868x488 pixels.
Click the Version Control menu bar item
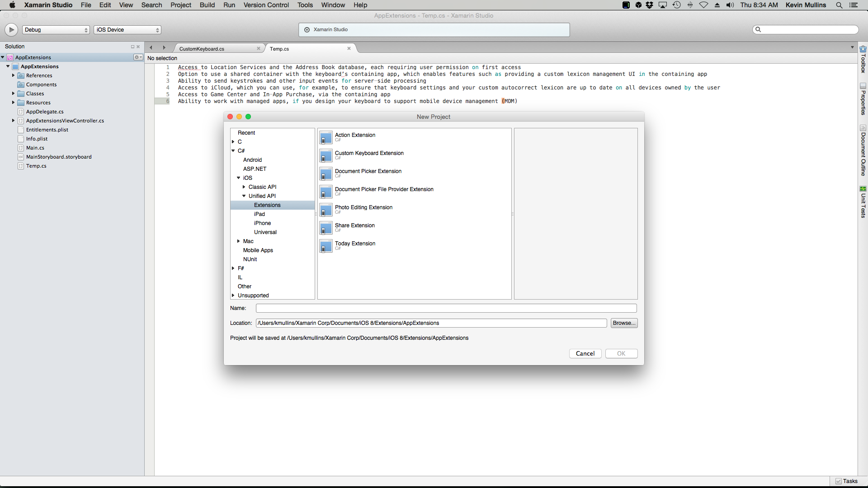tap(267, 5)
